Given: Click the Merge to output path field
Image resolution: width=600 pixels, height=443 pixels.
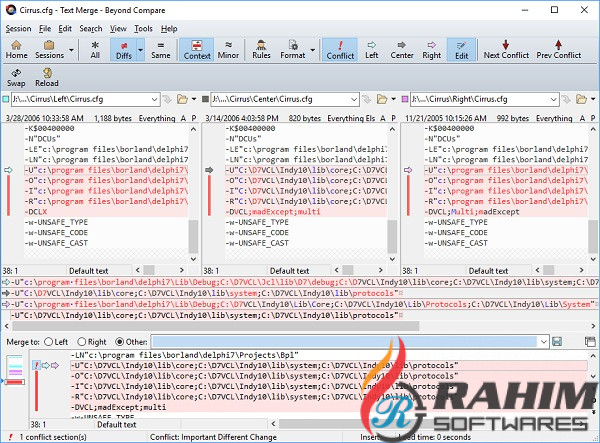Looking at the screenshot, I should click(x=344, y=342).
